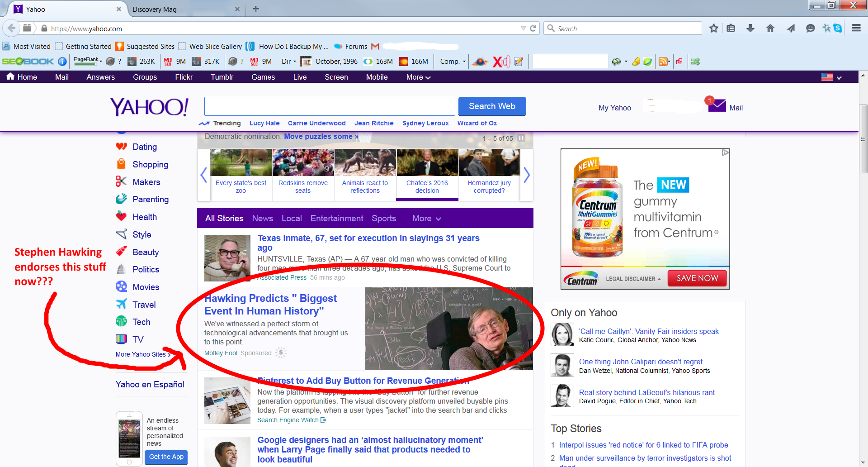Open the Dir dropdown in SEO toolbar

(289, 61)
